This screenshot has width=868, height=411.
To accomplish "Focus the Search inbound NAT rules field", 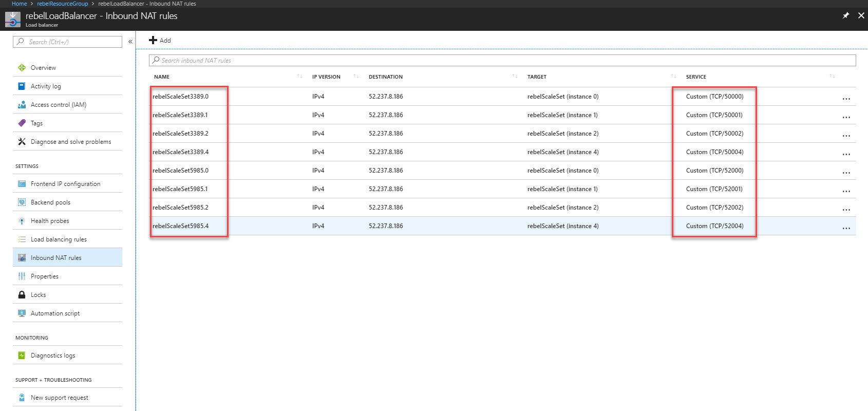I will pyautogui.click(x=502, y=60).
